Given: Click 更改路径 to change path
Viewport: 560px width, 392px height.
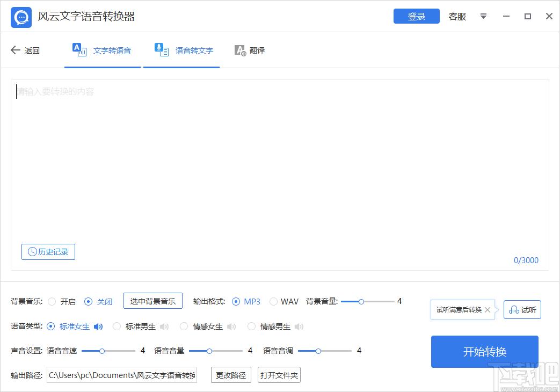Looking at the screenshot, I should click(231, 375).
